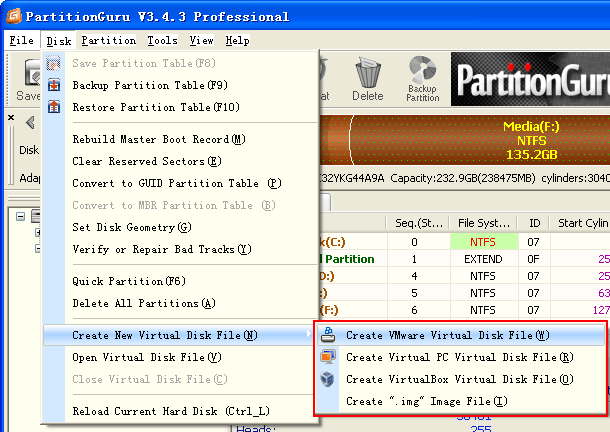
Task: Click the left arrow disk navigation icon
Action: [30, 123]
